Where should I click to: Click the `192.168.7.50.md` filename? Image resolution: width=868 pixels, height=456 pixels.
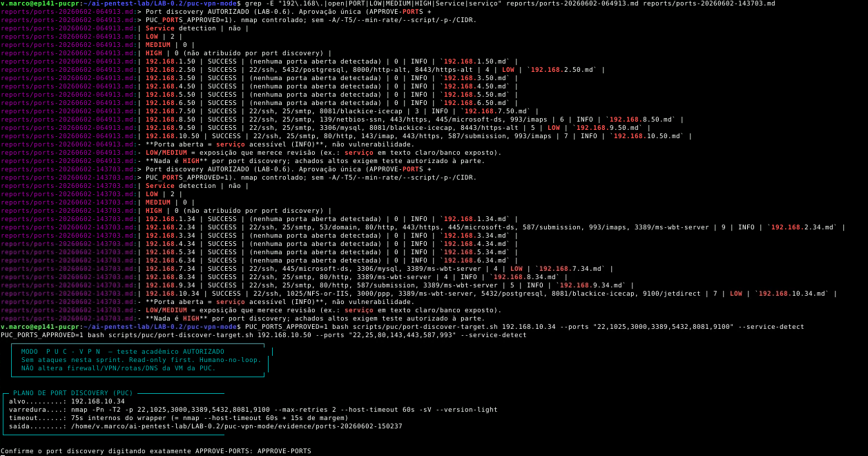(496, 111)
